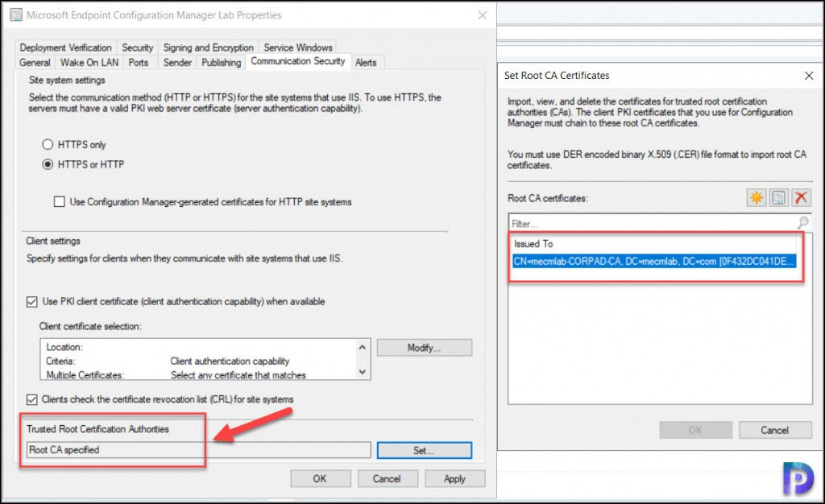Open the Deployment Verification tab
This screenshot has height=504, width=825.
click(x=65, y=48)
